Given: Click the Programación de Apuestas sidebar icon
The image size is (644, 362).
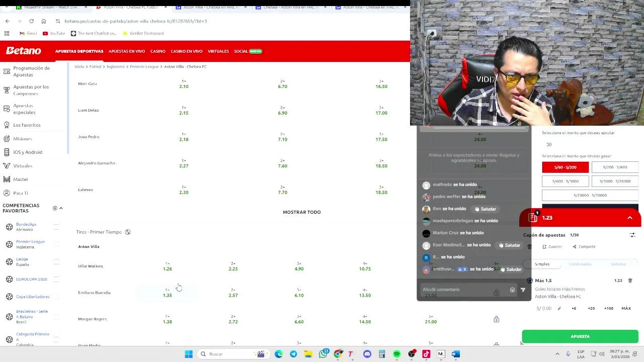Looking at the screenshot, I should [7, 71].
